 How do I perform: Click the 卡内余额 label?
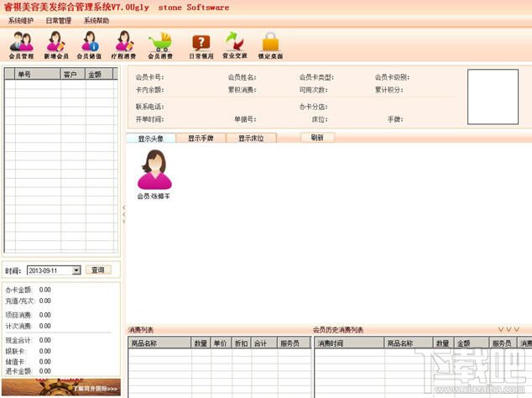coord(149,90)
